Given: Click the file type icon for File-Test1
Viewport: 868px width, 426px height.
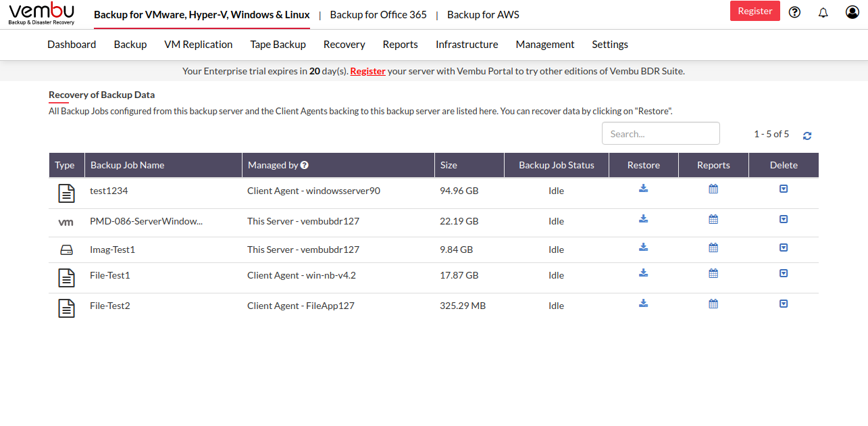Looking at the screenshot, I should click(x=66, y=278).
